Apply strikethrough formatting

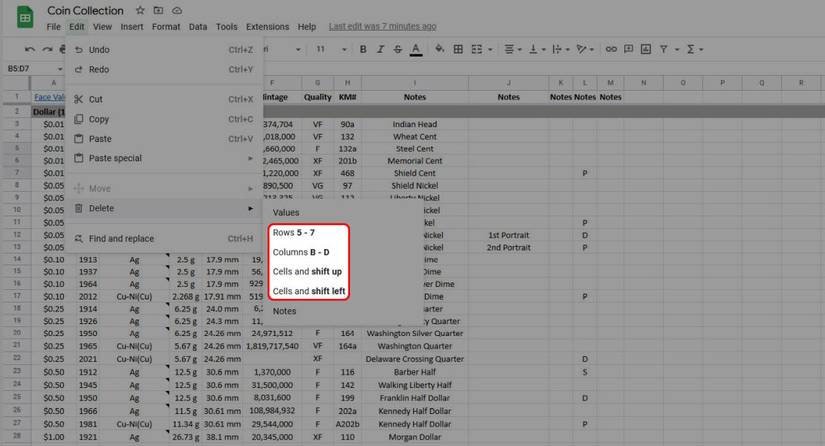397,49
